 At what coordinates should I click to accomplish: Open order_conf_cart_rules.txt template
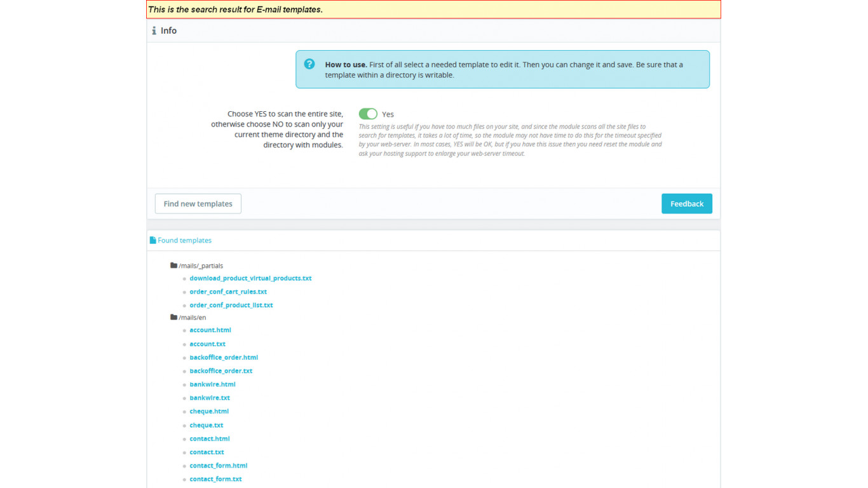pyautogui.click(x=228, y=292)
